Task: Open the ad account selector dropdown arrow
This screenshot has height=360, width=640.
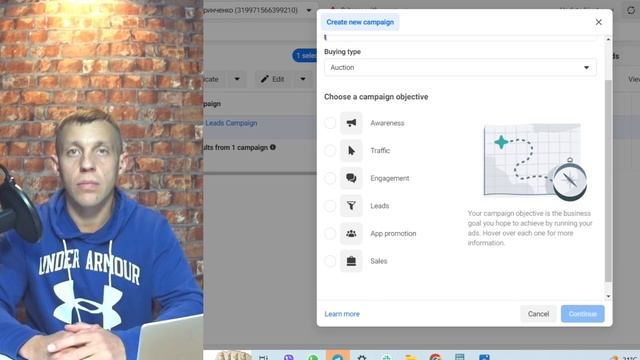Action: [309, 10]
